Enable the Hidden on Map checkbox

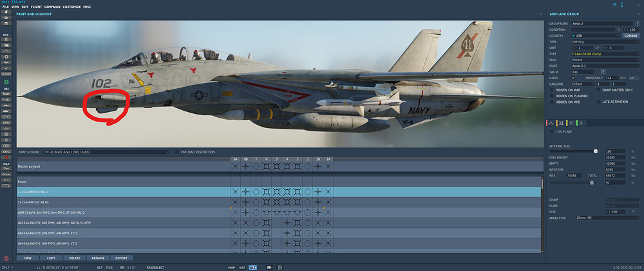coord(551,89)
